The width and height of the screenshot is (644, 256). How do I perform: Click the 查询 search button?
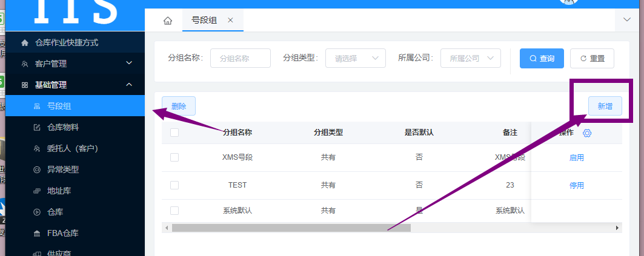pos(542,58)
